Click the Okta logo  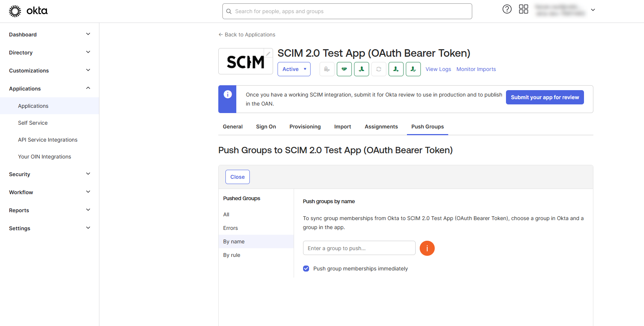click(x=29, y=11)
